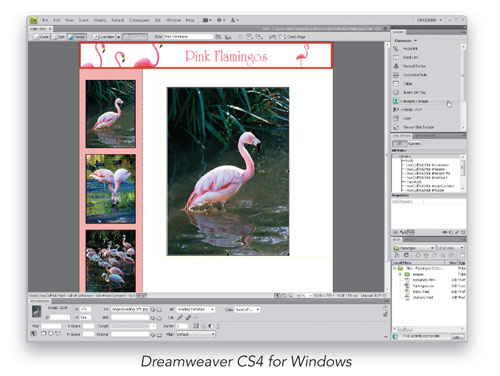Click the Hyperlink icon in Insert panel
The image size is (500, 376).
[396, 49]
